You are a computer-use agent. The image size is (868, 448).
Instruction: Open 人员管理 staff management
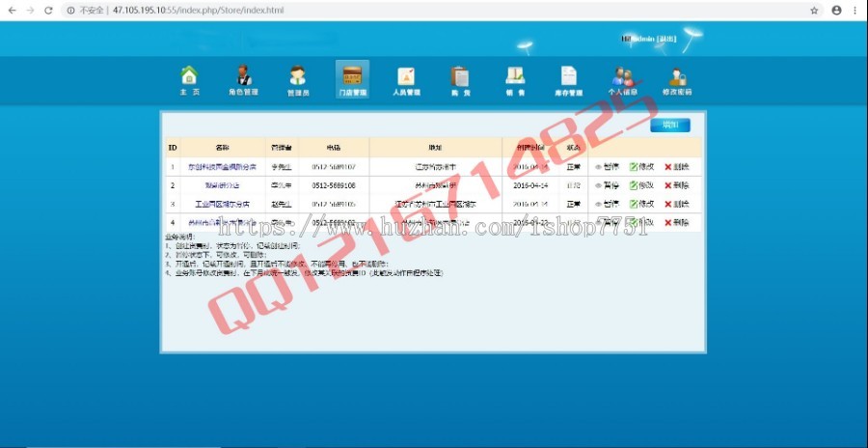coord(406,81)
